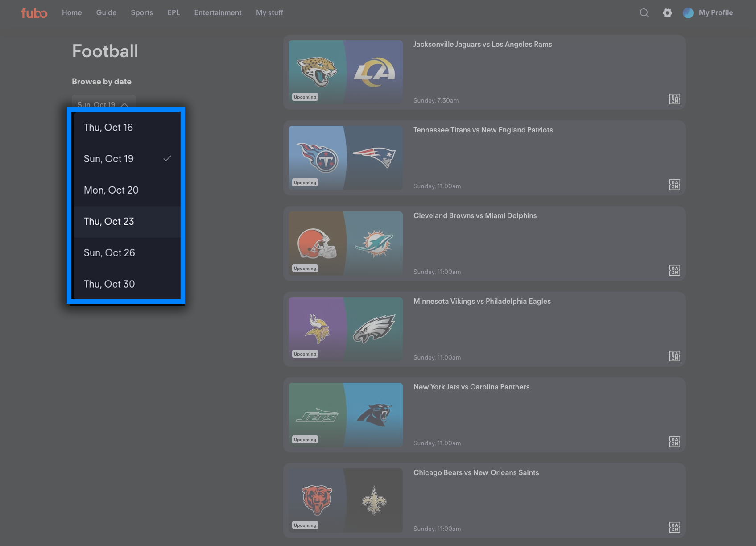Open the Entertainment navigation item
Image resolution: width=756 pixels, height=546 pixels.
coord(218,13)
